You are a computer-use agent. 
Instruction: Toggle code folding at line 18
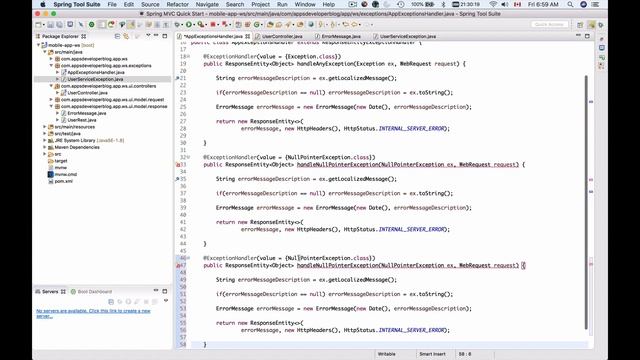point(188,56)
